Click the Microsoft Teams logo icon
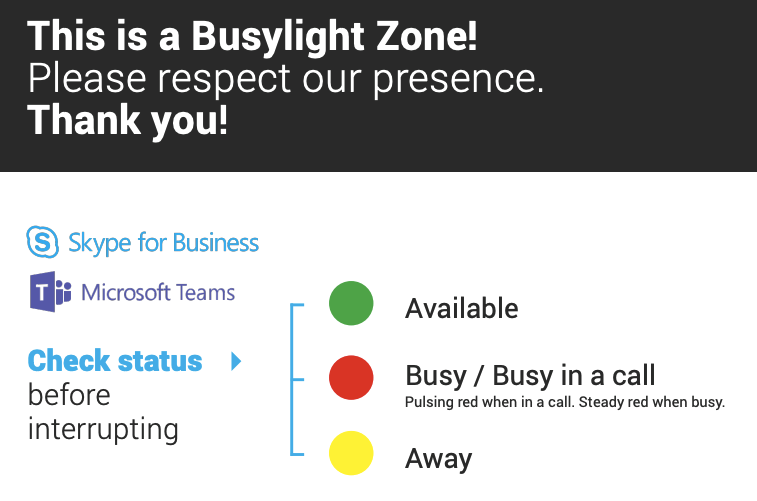Viewport: 757px width, 501px height. point(51,292)
